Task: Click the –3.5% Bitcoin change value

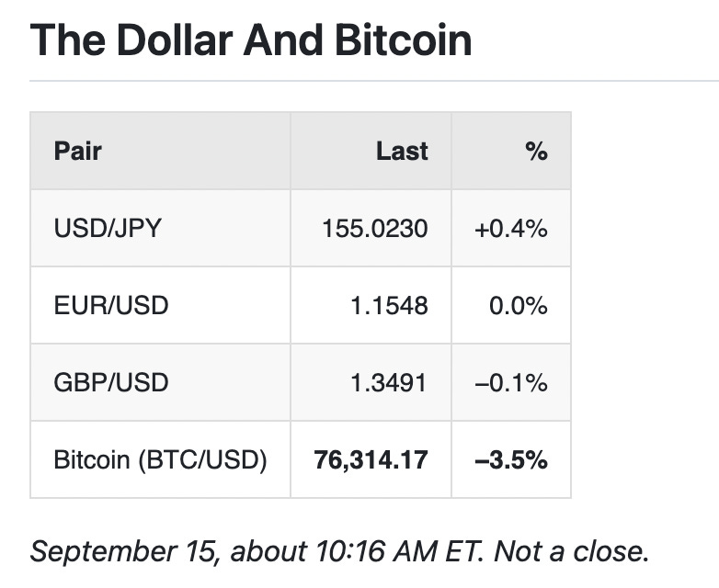Action: tap(511, 459)
